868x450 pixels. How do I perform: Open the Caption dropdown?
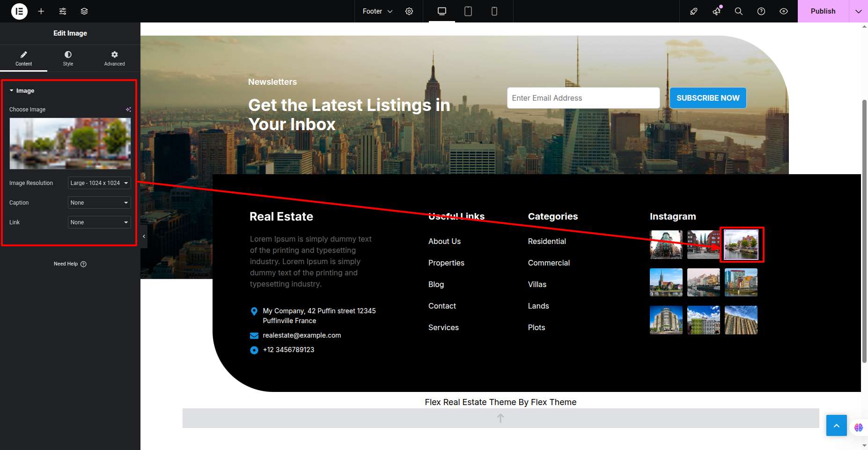coord(99,203)
